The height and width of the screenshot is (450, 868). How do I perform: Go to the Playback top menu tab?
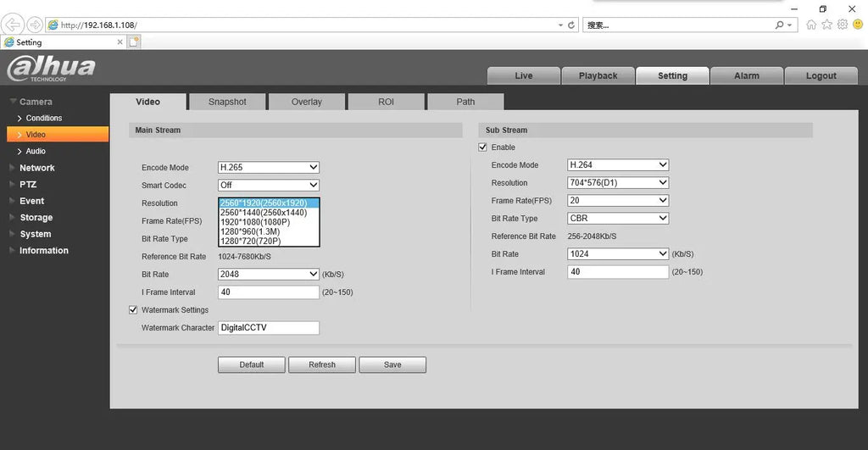click(598, 76)
